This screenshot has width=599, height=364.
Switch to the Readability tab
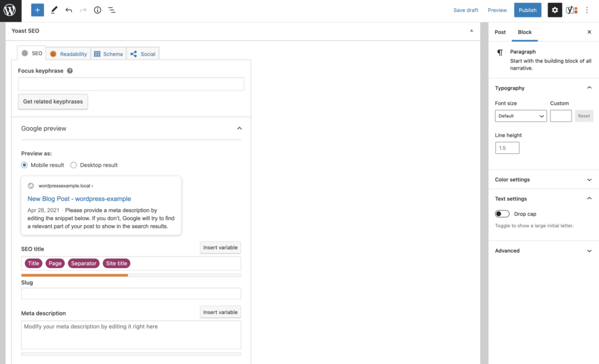click(68, 54)
